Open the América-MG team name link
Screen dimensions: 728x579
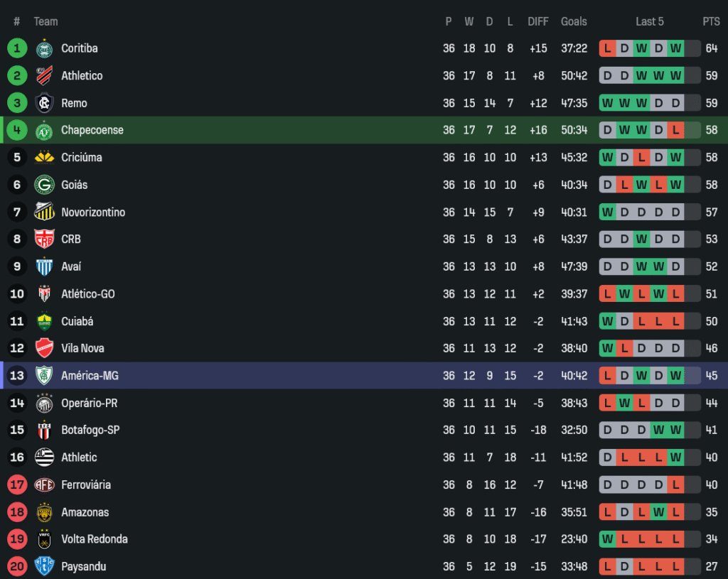(x=90, y=376)
